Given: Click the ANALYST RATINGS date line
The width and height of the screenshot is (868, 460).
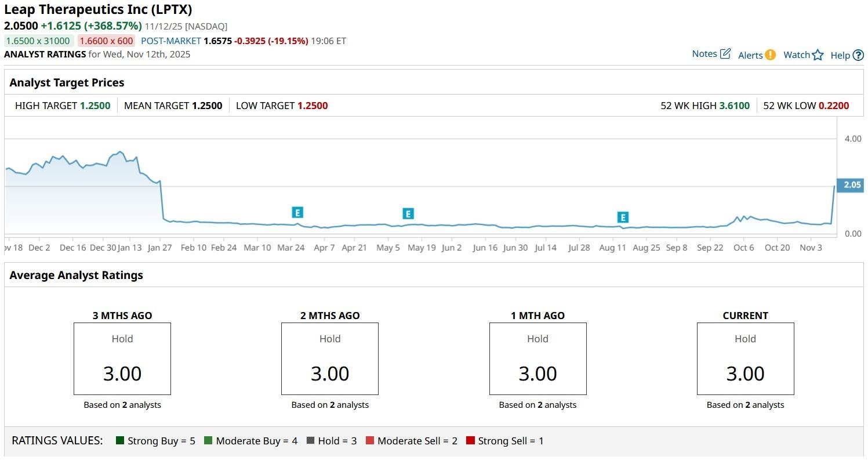Looking at the screenshot, I should (97, 54).
